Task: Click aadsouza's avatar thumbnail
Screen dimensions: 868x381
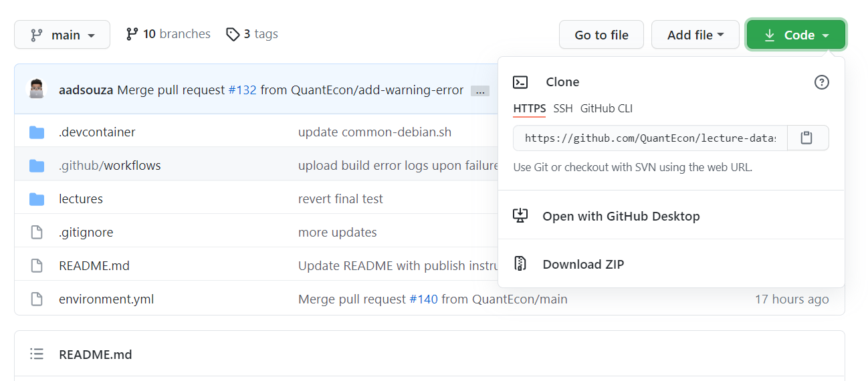Action: (x=36, y=89)
